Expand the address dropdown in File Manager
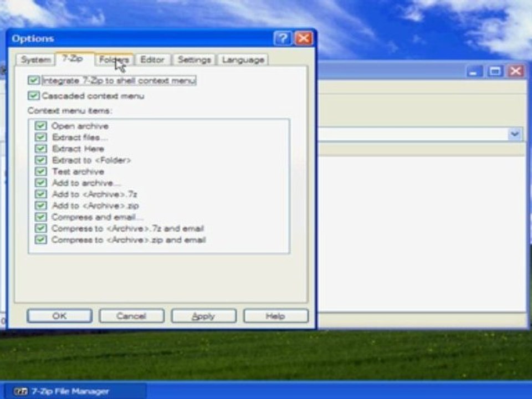The height and width of the screenshot is (399, 532). [515, 134]
